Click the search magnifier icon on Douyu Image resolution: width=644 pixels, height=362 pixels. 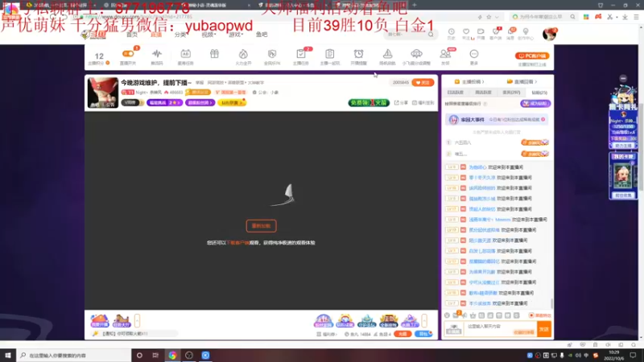tap(431, 35)
